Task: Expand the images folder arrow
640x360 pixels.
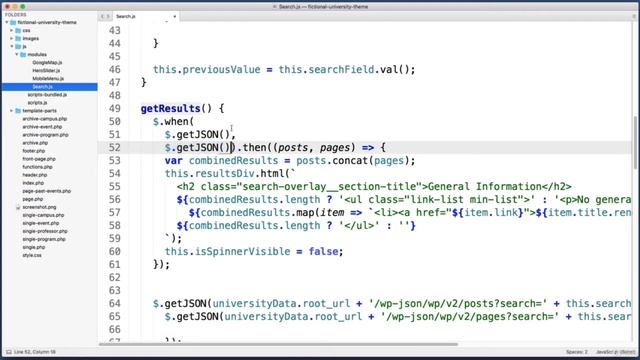Action: (12, 38)
